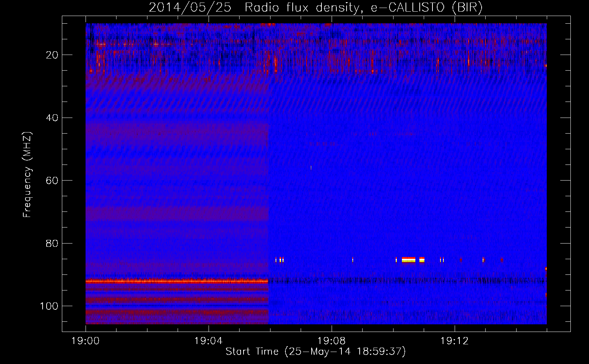The image size is (589, 364).
Task: Click the 40 MHz frequency tick label
Action: 52,118
